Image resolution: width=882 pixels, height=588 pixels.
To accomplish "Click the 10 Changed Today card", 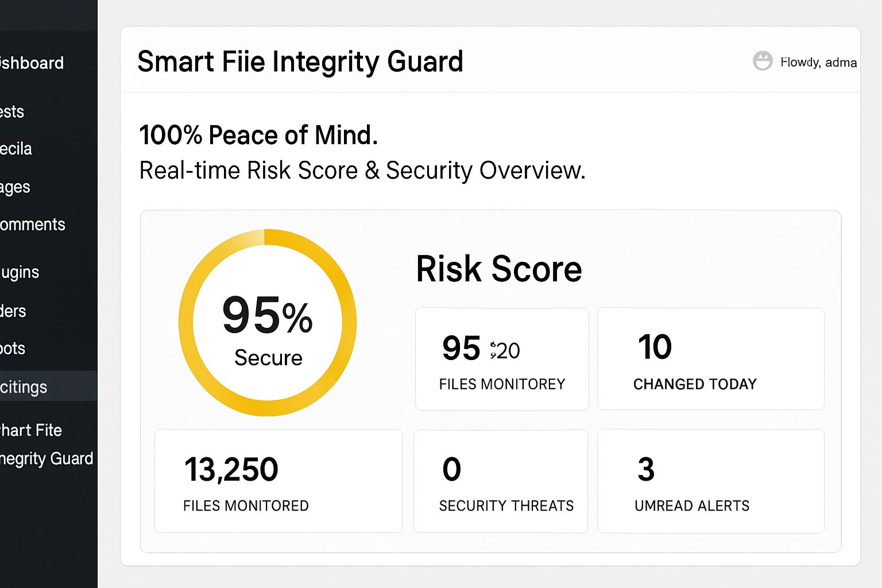I will pyautogui.click(x=710, y=358).
